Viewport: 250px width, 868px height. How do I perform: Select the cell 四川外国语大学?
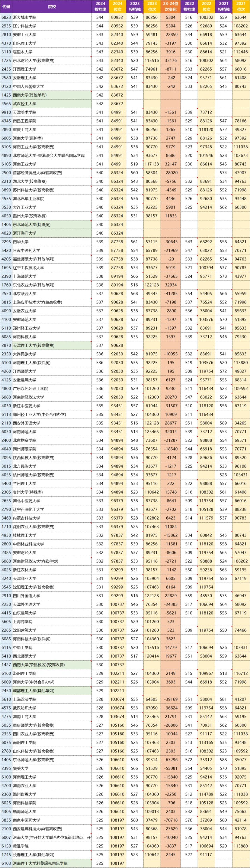click(52, 596)
